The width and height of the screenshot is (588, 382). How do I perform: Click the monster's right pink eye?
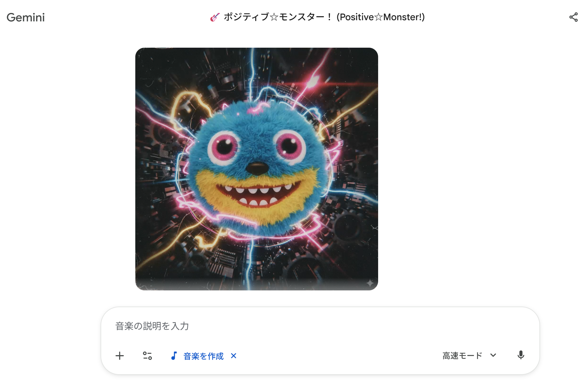290,145
